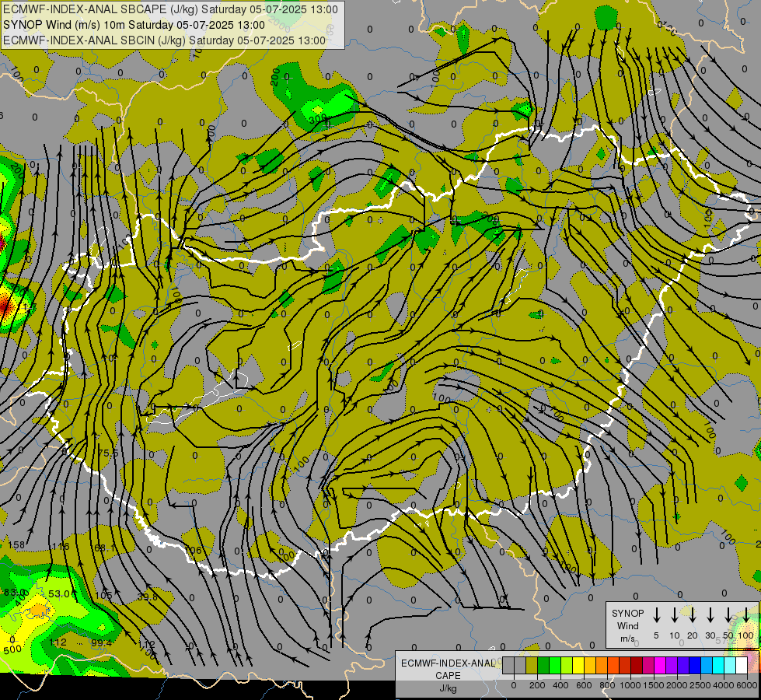Screen dimensions: 761x700
Task: Click the wind arrow labeled 20 m/s
Action: pyautogui.click(x=692, y=615)
